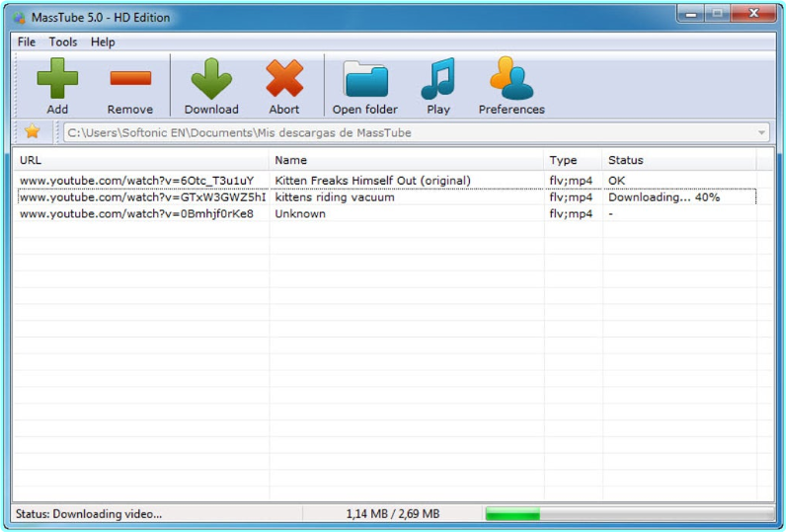Open the Help menu

[x=103, y=42]
